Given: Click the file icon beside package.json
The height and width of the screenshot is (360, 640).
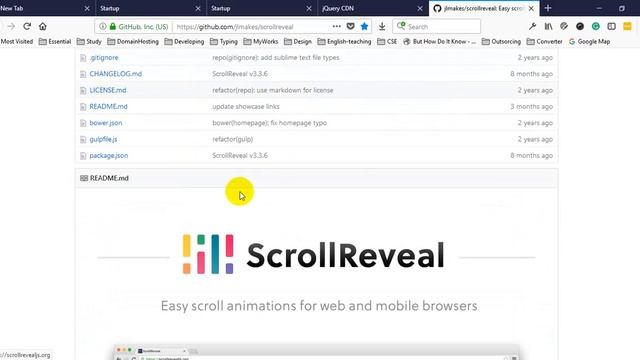Looking at the screenshot, I should [x=83, y=156].
